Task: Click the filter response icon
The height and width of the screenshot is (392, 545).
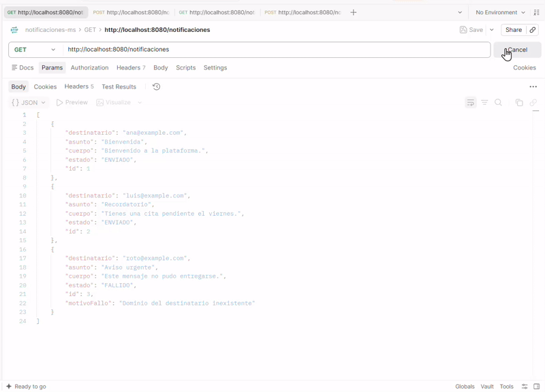Action: click(x=484, y=103)
